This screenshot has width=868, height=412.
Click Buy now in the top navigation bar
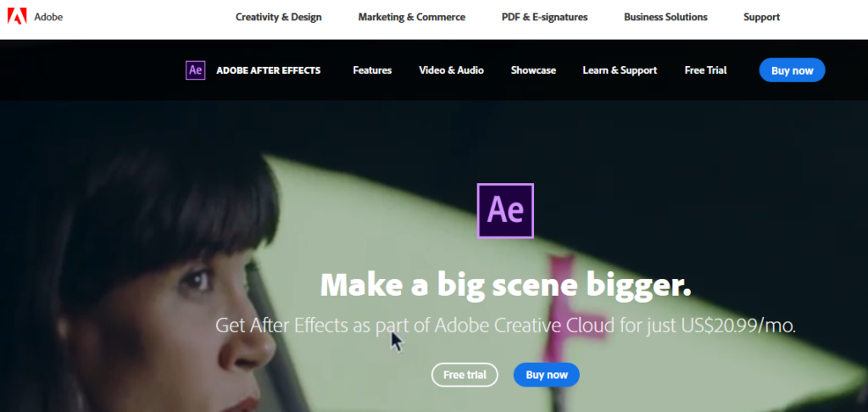point(793,70)
